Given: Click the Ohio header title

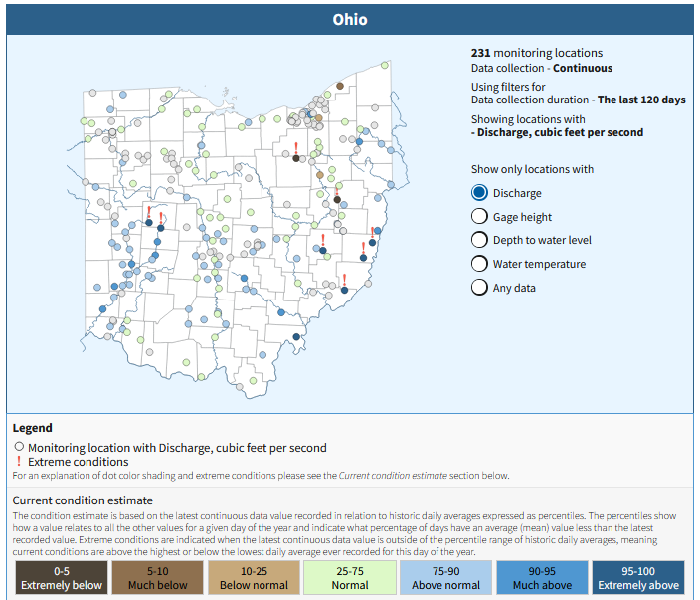Looking at the screenshot, I should click(350, 20).
